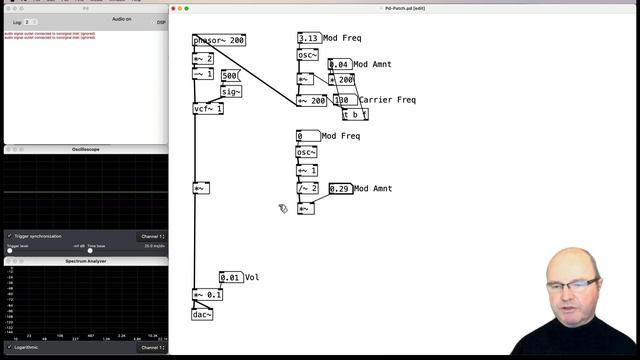Click the 500 message box
This screenshot has width=640, height=360.
231,76
